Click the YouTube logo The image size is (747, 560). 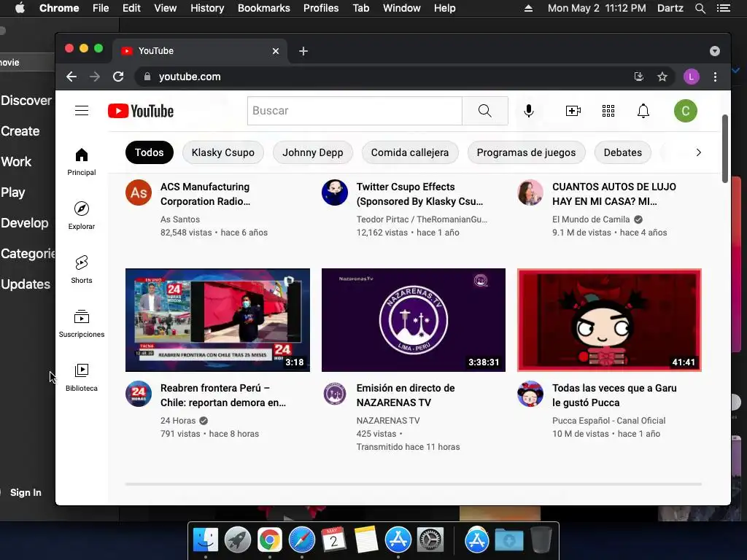click(x=141, y=111)
